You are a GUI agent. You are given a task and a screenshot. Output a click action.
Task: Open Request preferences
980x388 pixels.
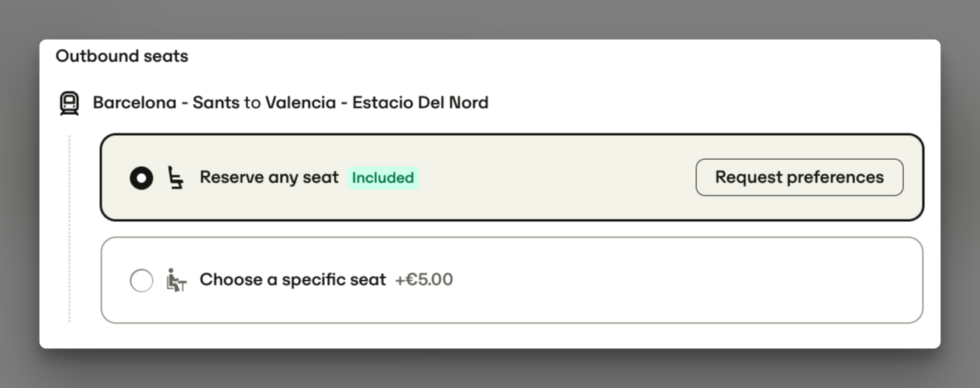coord(799,177)
